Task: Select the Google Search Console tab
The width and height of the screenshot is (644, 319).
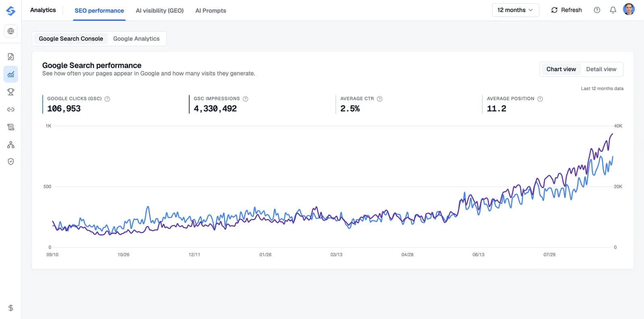Action: (x=71, y=39)
